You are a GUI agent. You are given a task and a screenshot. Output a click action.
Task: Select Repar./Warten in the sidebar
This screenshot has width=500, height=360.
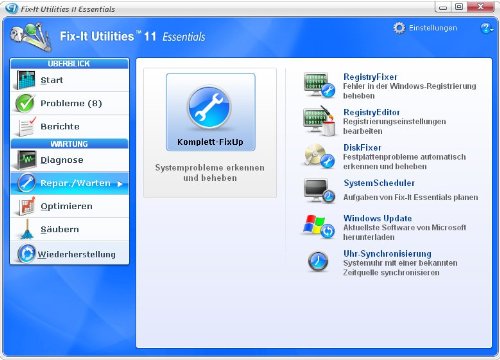click(x=70, y=183)
